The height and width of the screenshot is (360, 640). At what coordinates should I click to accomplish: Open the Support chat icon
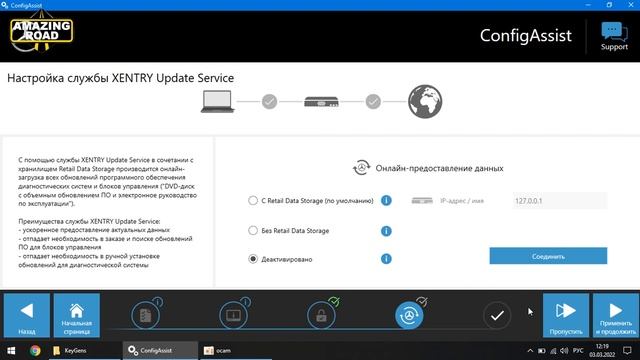(614, 36)
